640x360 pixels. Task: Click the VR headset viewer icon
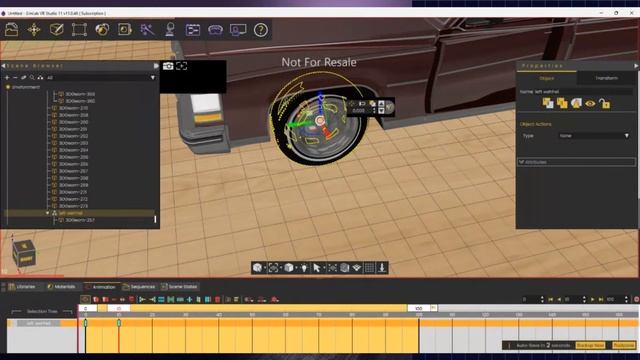(x=215, y=29)
